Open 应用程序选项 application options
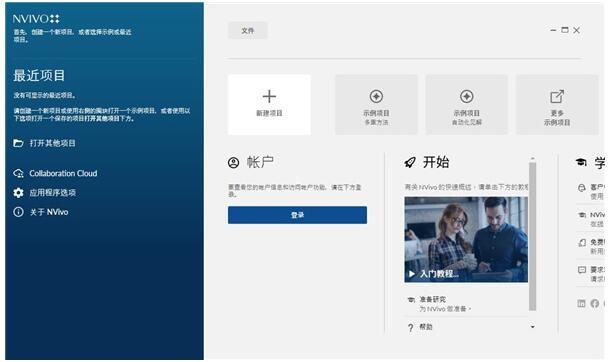The width and height of the screenshot is (609, 362). pos(52,193)
